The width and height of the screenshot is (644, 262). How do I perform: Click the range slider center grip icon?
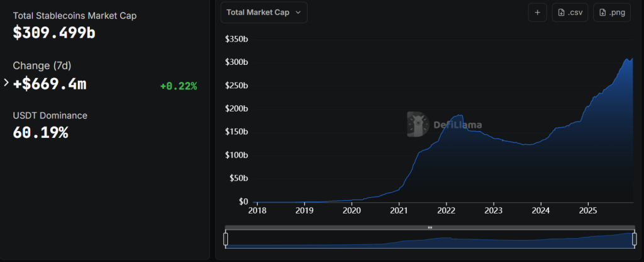click(430, 227)
